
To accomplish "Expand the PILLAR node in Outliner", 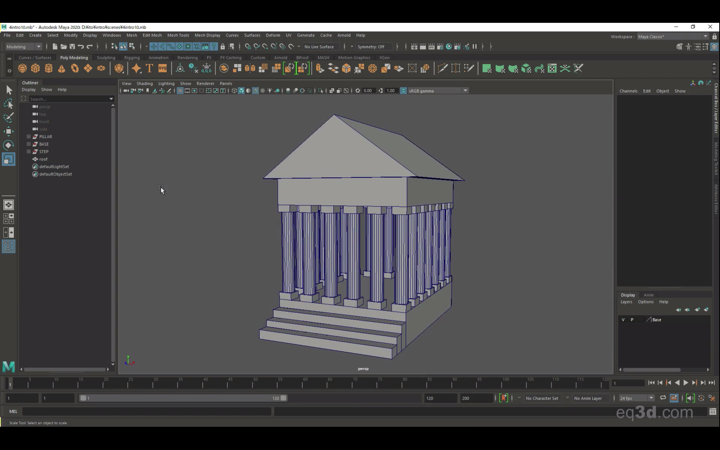I will (x=29, y=136).
